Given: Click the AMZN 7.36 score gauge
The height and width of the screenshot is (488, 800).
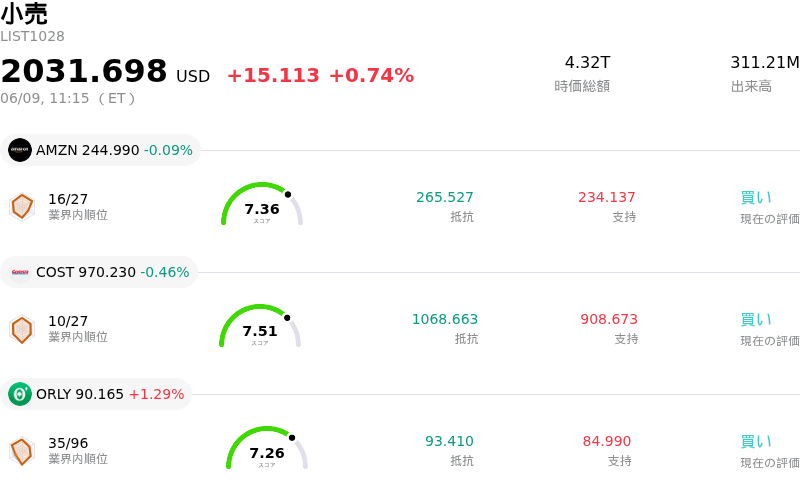Looking at the screenshot, I should click(262, 204).
